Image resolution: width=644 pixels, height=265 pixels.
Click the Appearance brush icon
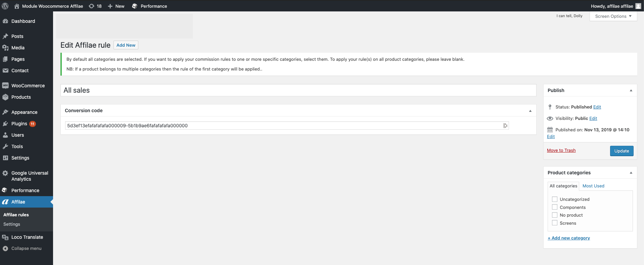[5, 112]
